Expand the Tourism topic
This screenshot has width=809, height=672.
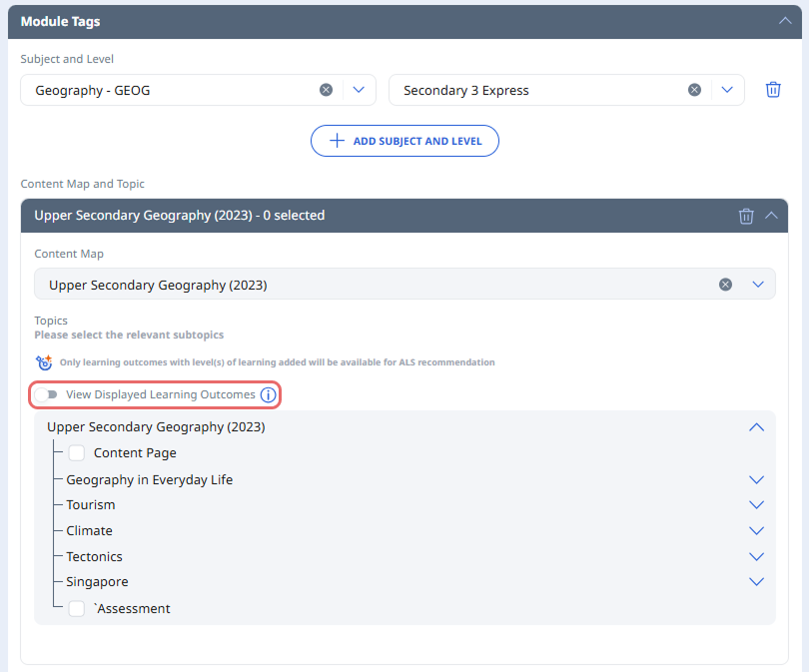tap(756, 505)
